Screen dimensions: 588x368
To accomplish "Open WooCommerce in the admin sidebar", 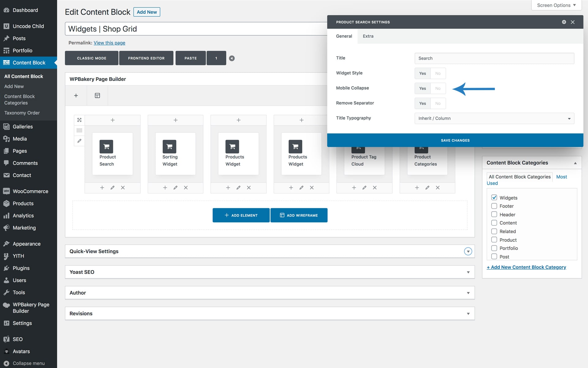I will 30,191.
